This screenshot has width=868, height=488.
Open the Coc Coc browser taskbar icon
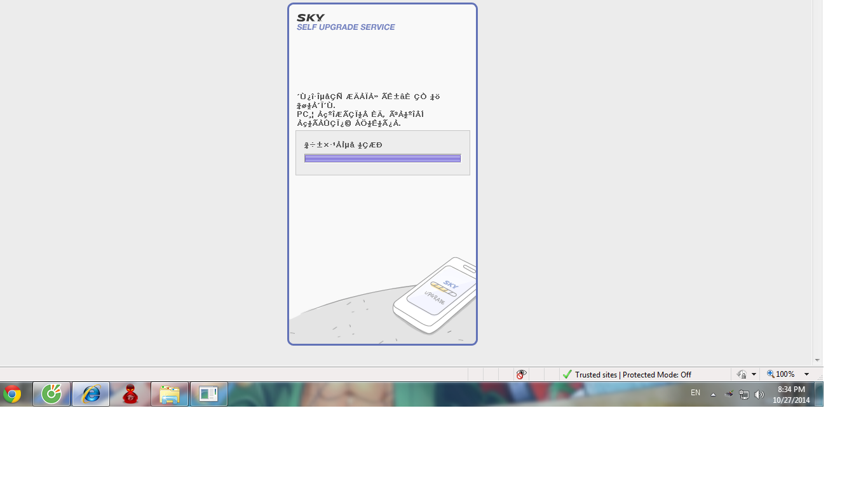tap(51, 395)
